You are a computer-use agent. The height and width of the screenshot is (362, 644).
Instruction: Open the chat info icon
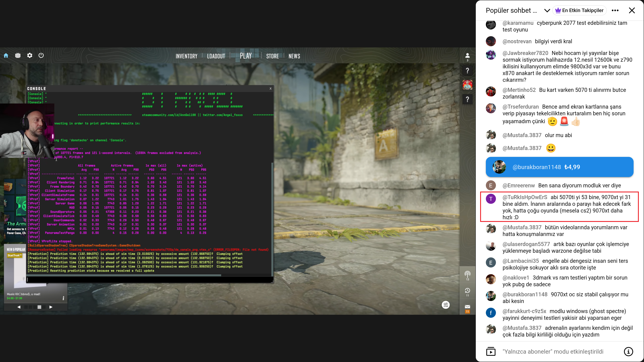(628, 351)
